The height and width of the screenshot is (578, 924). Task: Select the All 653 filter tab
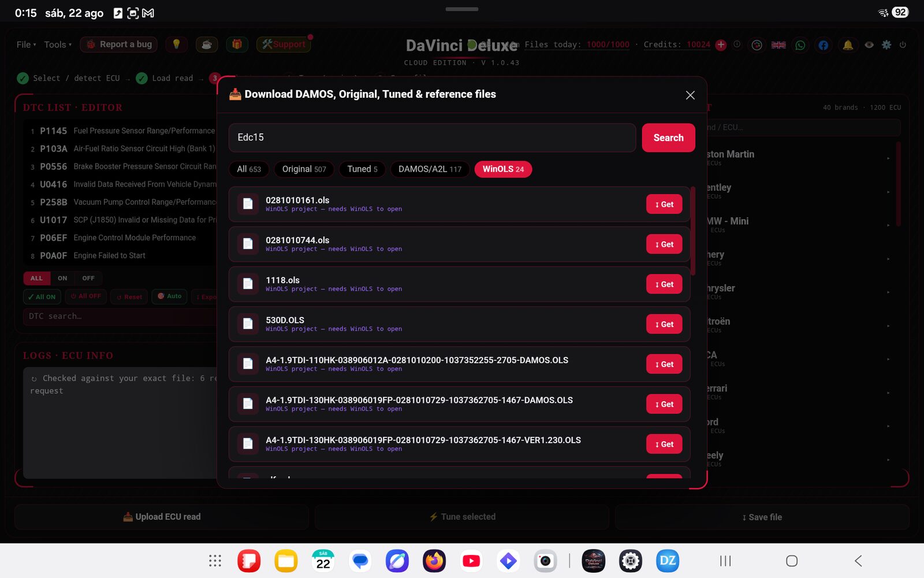249,169
